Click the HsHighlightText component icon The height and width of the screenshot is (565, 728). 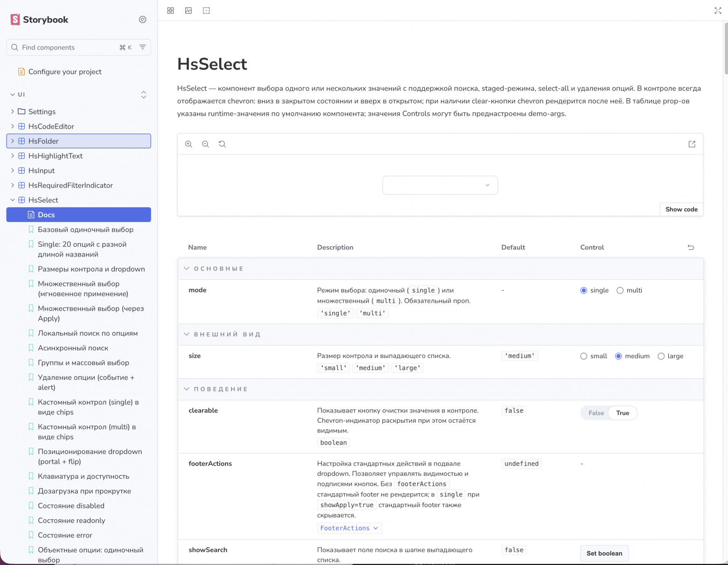coord(21,156)
